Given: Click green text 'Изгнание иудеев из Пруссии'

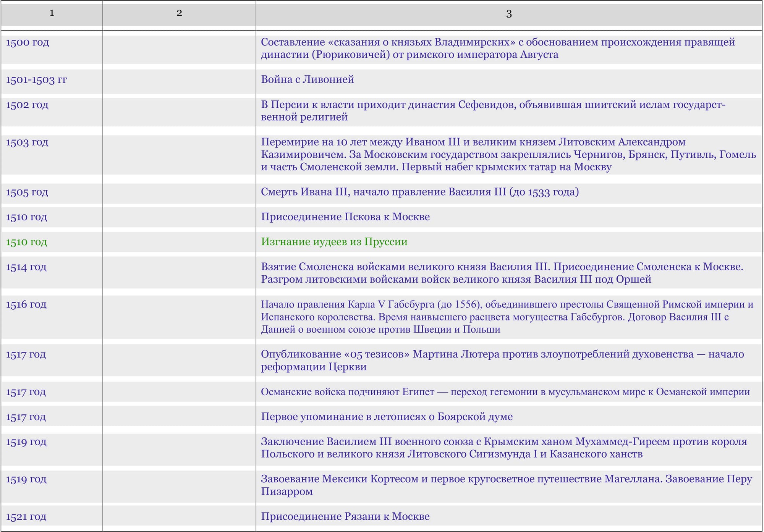Looking at the screenshot, I should [334, 242].
